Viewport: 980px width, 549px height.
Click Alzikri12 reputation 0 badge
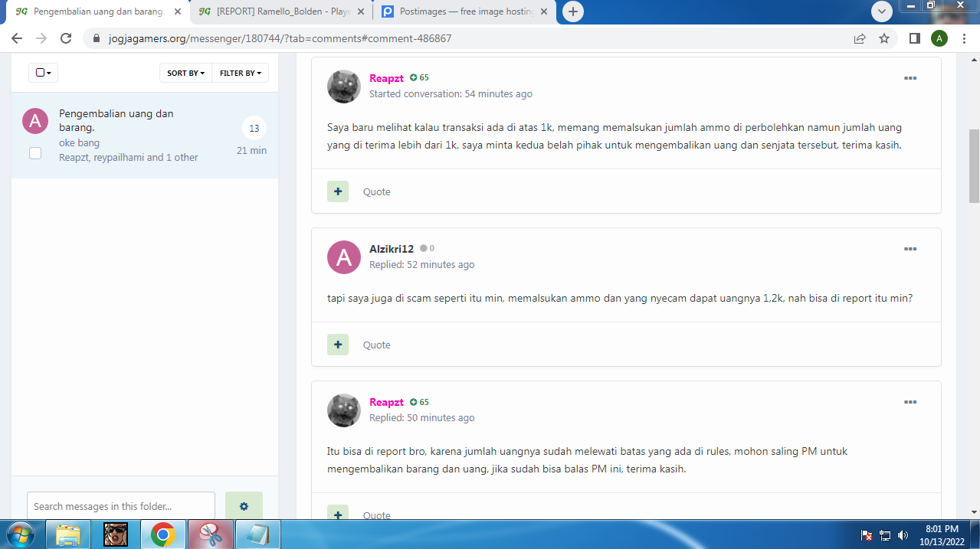(427, 249)
